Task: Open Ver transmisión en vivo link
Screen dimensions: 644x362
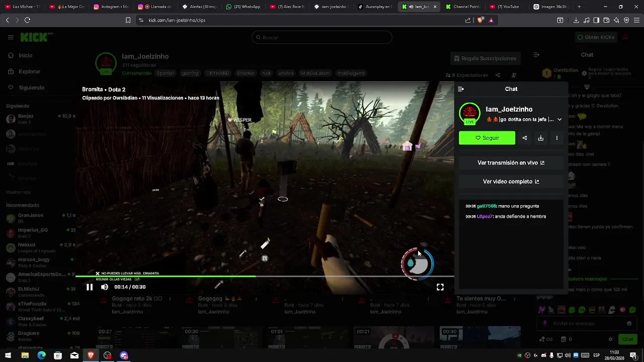Action: 511,163
